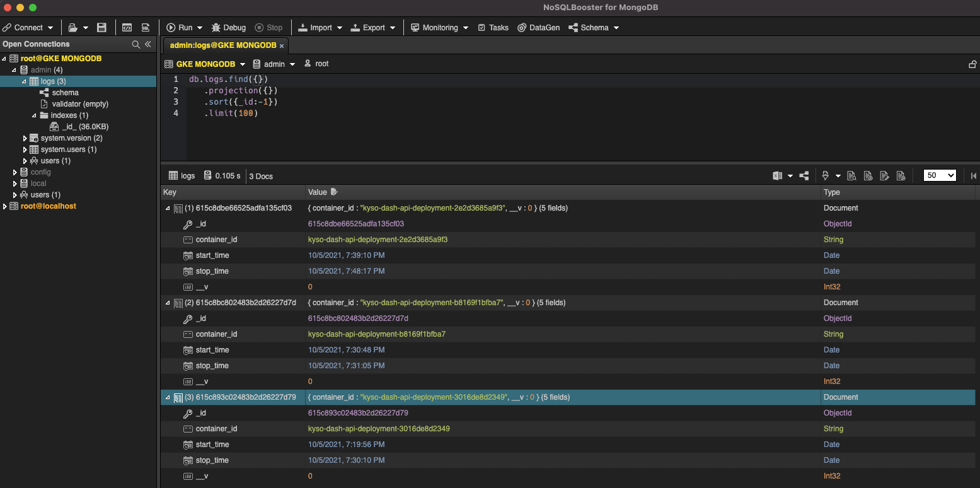Image resolution: width=980 pixels, height=488 pixels.
Task: Click the logs collection label in results bar
Action: click(182, 176)
